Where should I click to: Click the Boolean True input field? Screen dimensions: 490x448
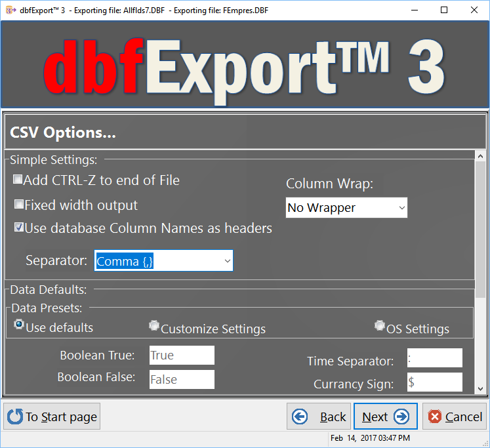182,356
